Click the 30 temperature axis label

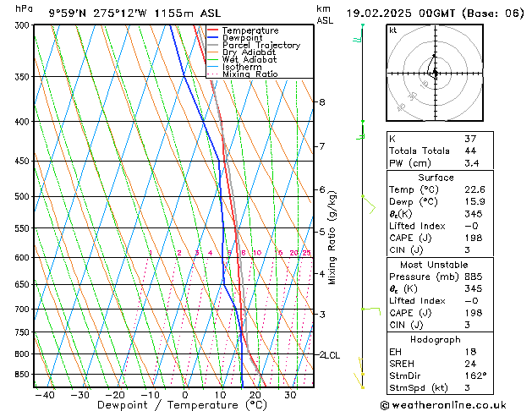(290, 396)
